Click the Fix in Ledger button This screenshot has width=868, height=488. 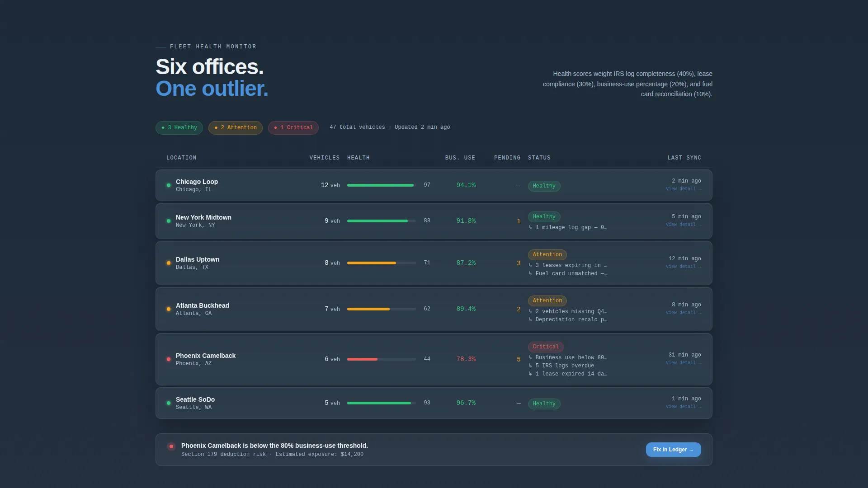[x=673, y=450]
